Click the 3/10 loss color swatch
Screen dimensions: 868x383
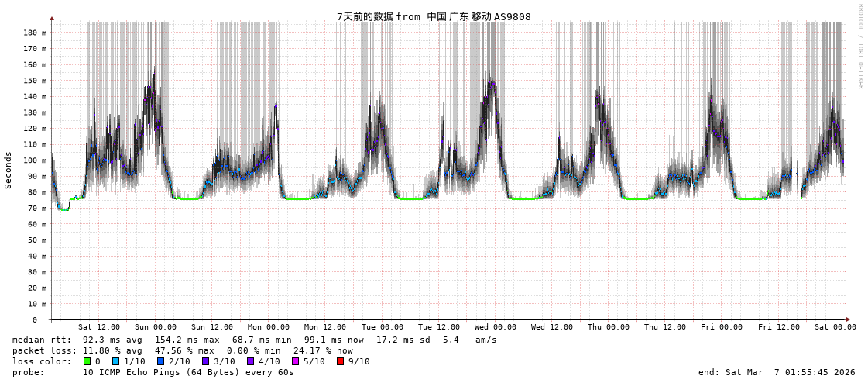pos(205,361)
